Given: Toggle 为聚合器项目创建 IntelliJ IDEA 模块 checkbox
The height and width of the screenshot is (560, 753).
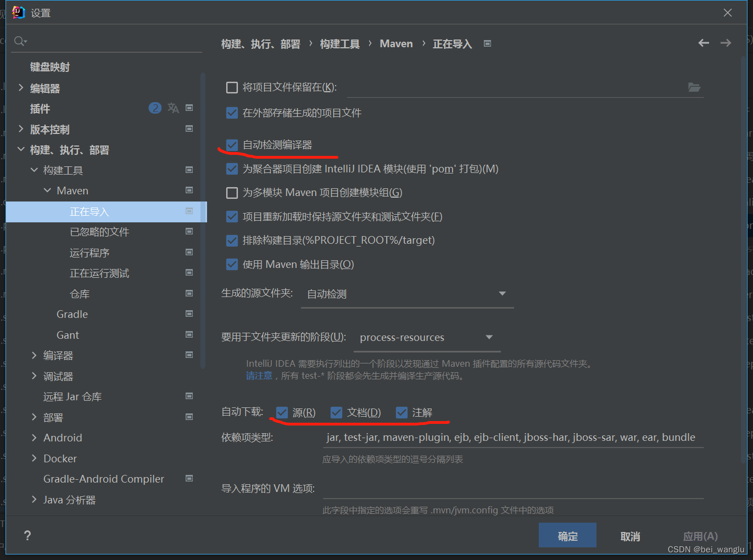Looking at the screenshot, I should coord(232,169).
